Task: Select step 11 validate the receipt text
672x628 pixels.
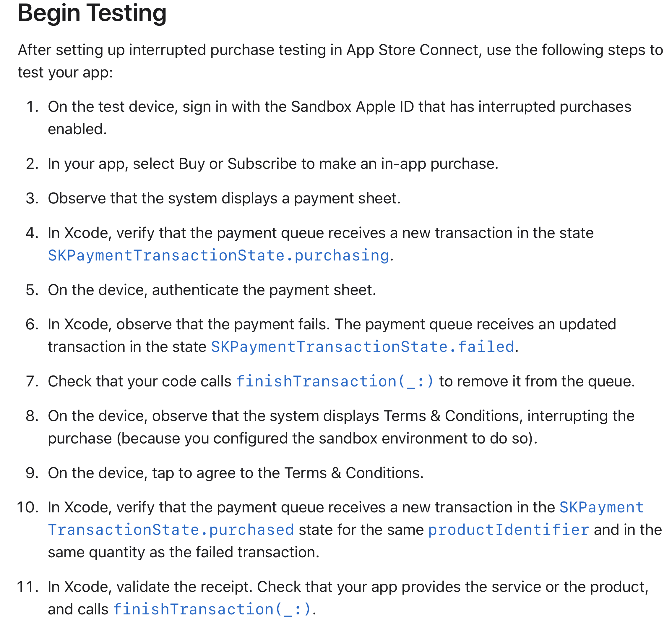Action: [348, 598]
